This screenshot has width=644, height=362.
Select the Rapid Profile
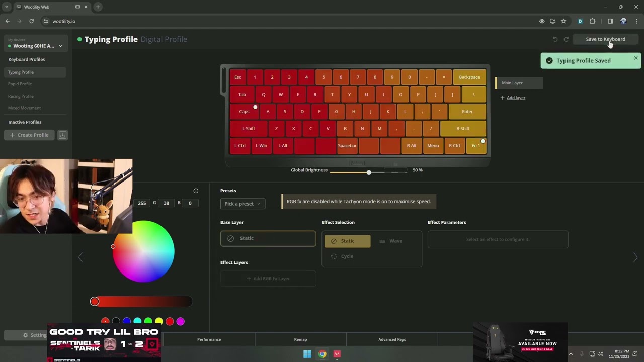click(x=20, y=84)
